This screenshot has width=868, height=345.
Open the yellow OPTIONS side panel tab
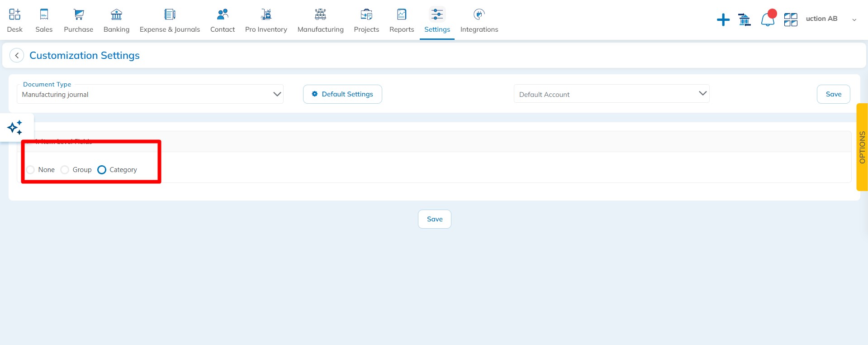(862, 147)
